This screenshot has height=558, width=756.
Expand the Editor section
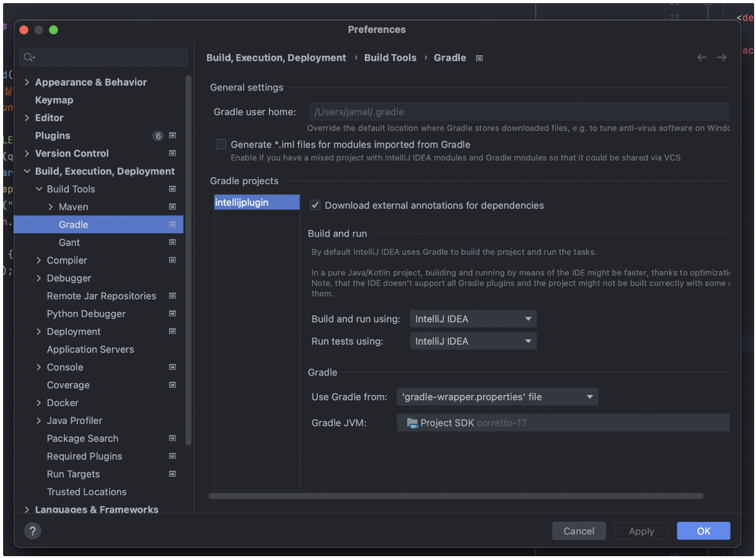[27, 118]
